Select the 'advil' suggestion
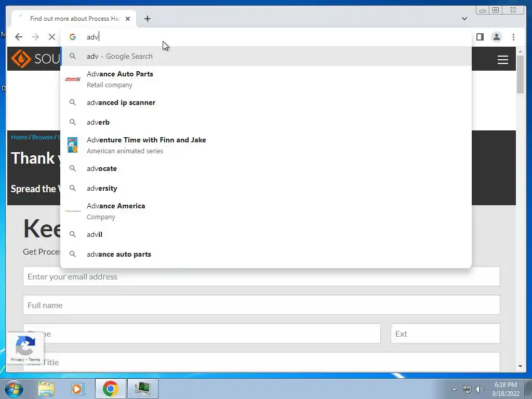The width and height of the screenshot is (532, 399). tap(266, 234)
